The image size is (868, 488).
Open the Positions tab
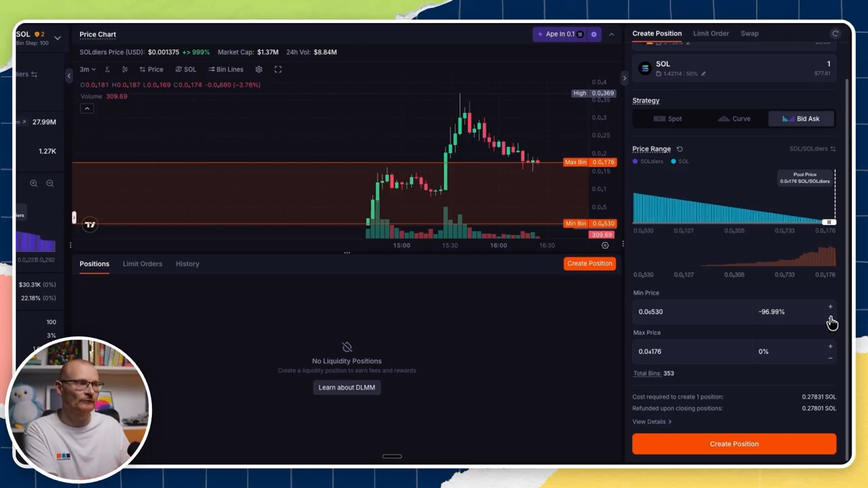tap(94, 264)
